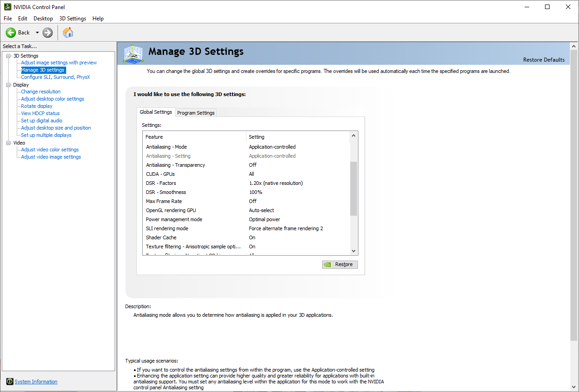Click the 1.20x (native resolution) value
The width and height of the screenshot is (579, 392).
click(x=276, y=183)
